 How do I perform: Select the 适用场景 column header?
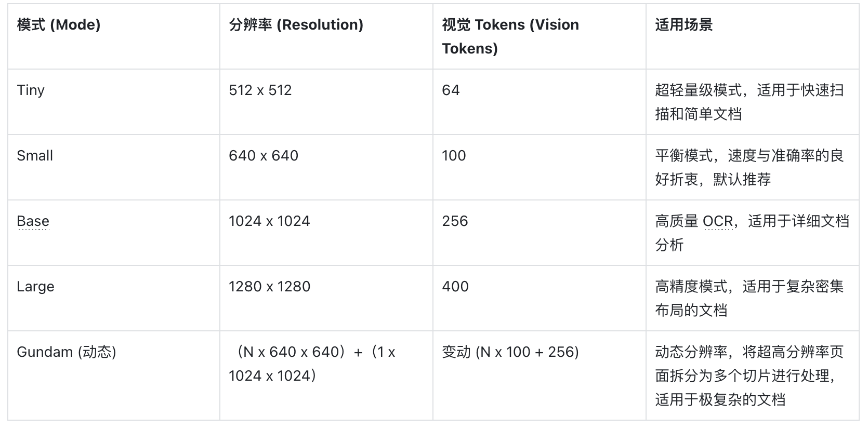click(x=683, y=25)
